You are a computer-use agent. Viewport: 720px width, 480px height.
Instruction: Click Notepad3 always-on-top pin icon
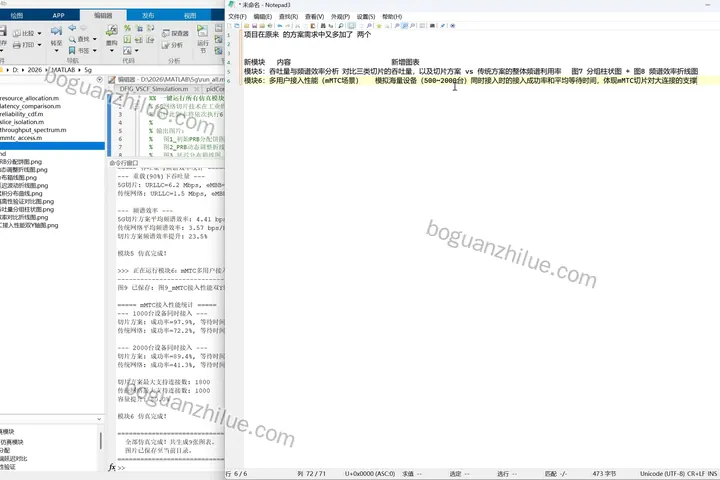click(442, 26)
